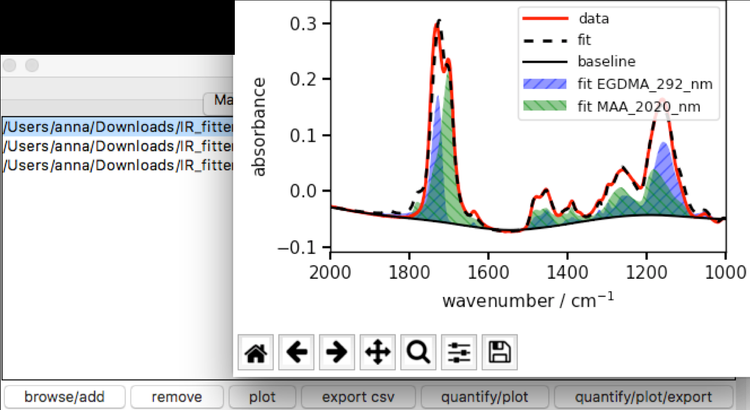Click the blue hatched EGDMA legend swatch
750x410 pixels.
[545, 84]
